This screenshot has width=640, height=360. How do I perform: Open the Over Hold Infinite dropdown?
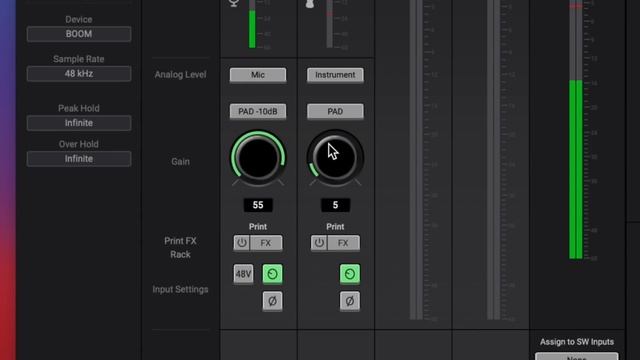[79, 159]
